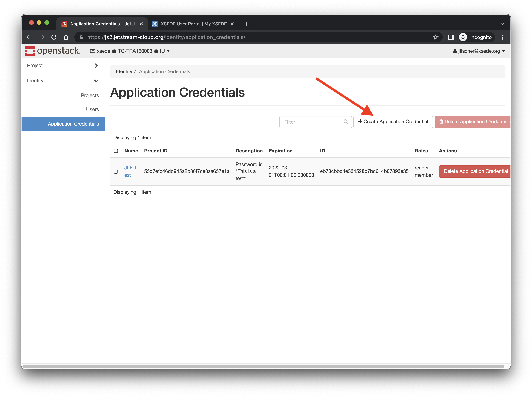Viewport: 532px width, 397px height.
Task: Check the JLF Test row checkbox
Action: 116,172
